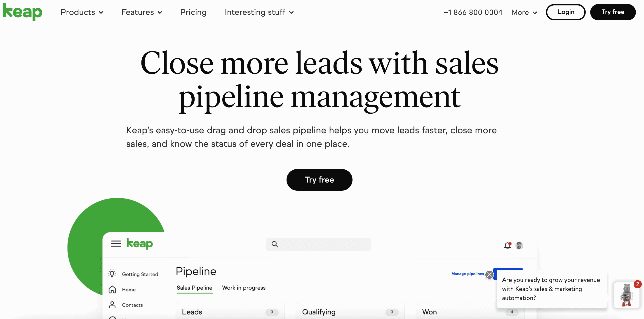Viewport: 644px width, 319px height.
Task: Call the +1 866 800 0004 number
Action: [x=473, y=12]
